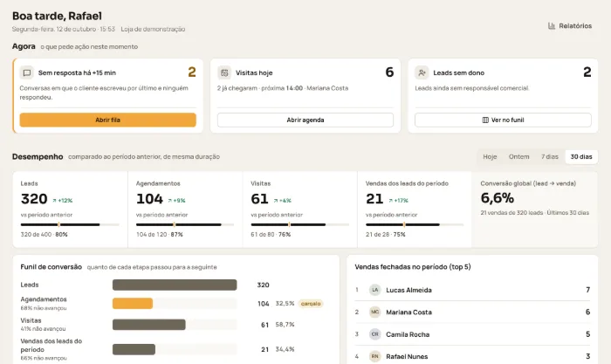The height and width of the screenshot is (364, 611).
Task: Click the Visitas 61 de 80 progress bar
Action: 300,225
